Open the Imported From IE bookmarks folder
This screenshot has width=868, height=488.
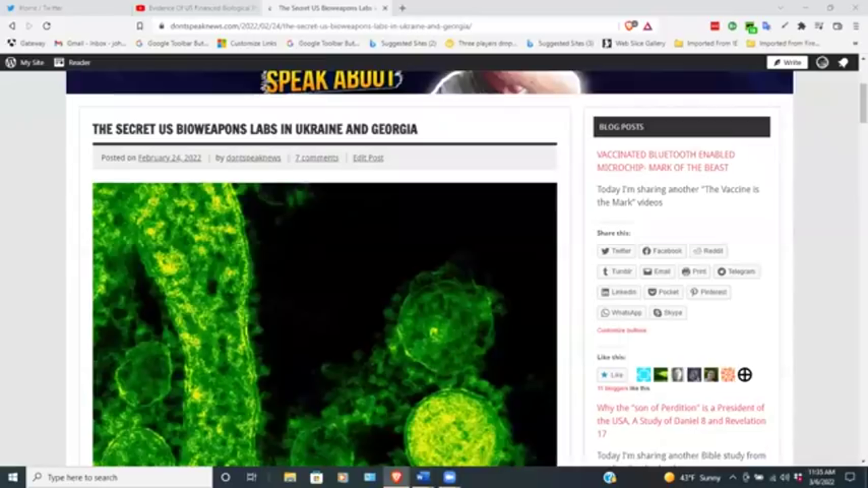(706, 43)
